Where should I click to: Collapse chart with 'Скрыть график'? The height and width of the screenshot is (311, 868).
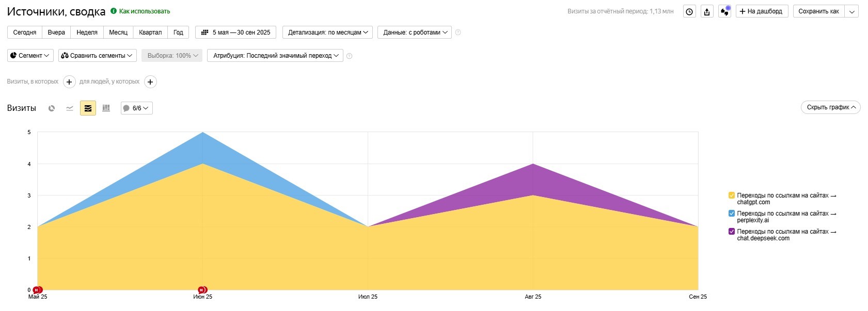tap(830, 107)
